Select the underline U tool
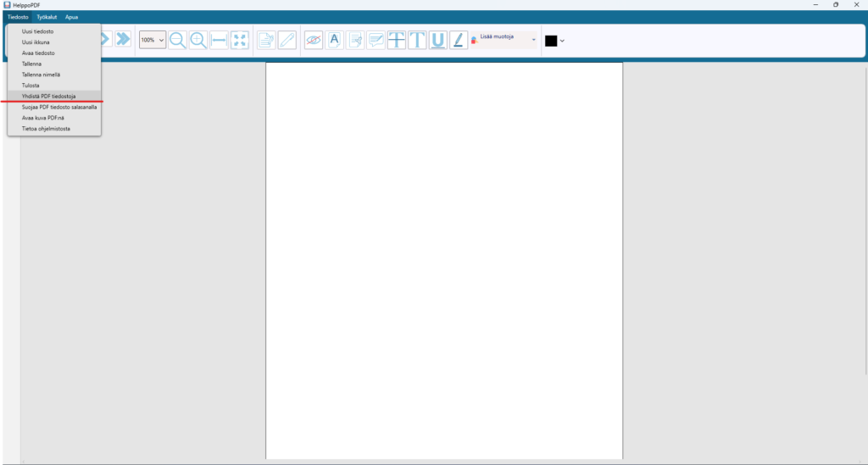The height and width of the screenshot is (465, 868). click(x=438, y=40)
